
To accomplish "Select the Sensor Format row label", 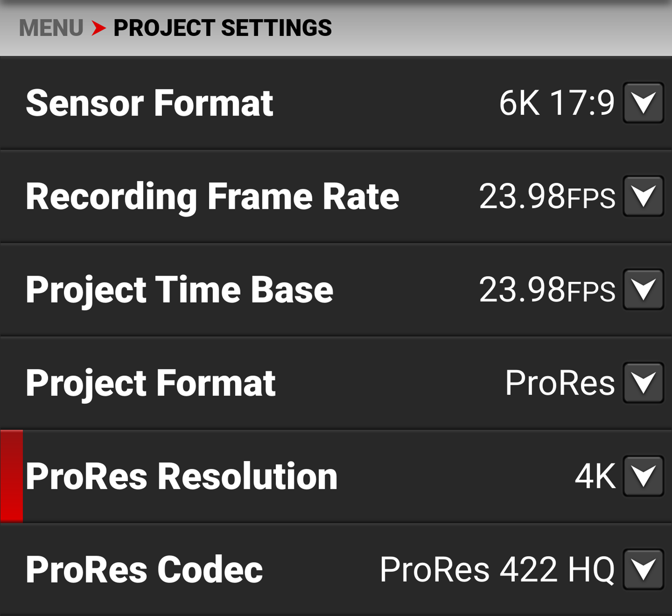I will [150, 103].
